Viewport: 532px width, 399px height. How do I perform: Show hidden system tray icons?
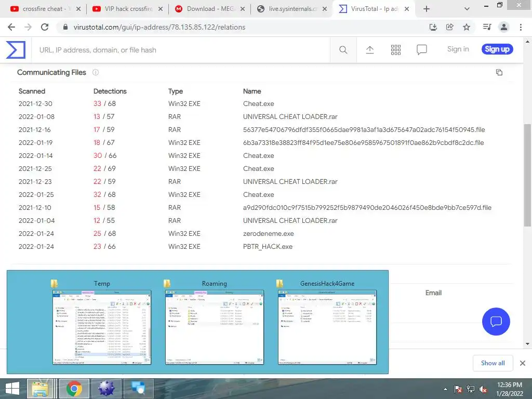[x=445, y=389]
